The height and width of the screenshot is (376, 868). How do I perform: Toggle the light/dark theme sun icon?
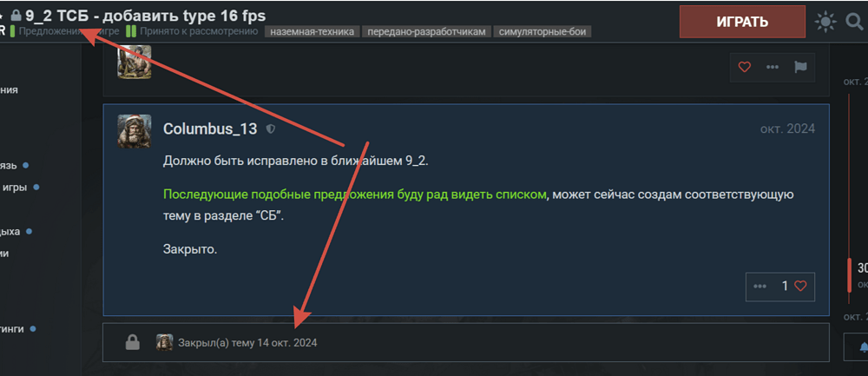coord(825,21)
